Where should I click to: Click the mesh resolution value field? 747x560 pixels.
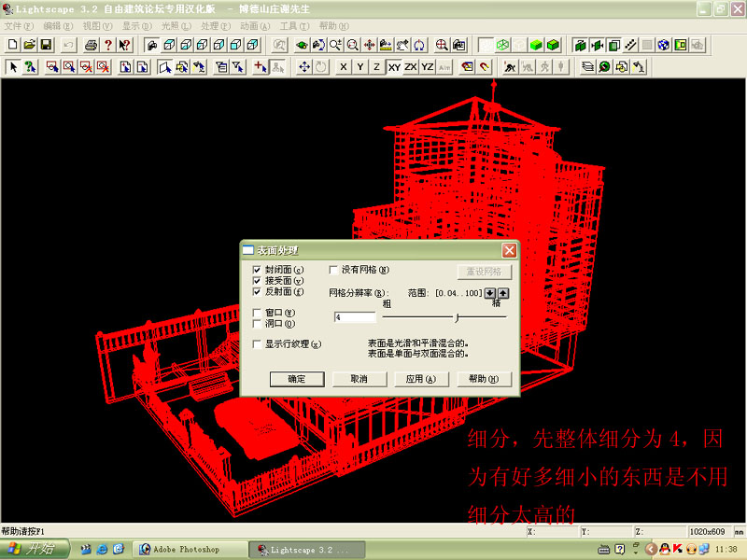[x=355, y=317]
